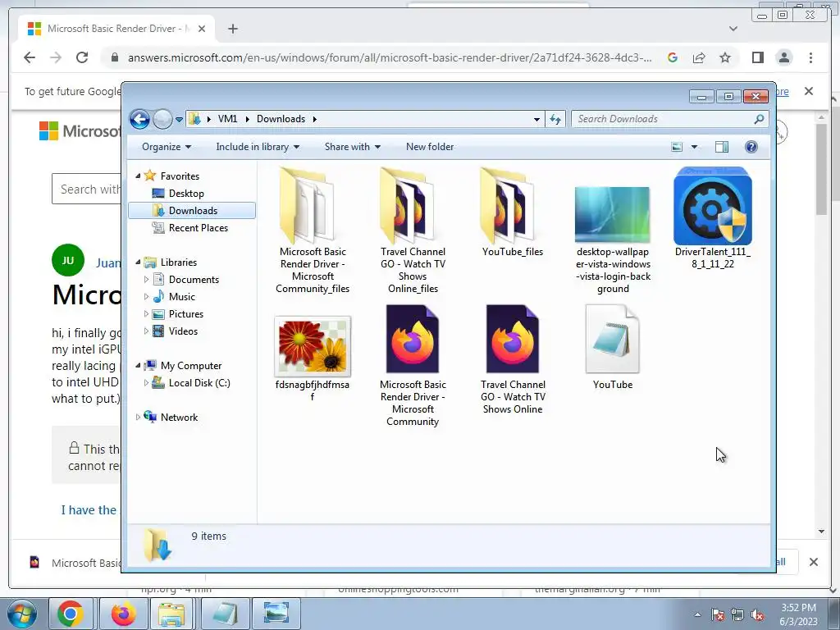840x630 pixels.
Task: Open Chrome's profile avatar button
Action: pos(783,57)
